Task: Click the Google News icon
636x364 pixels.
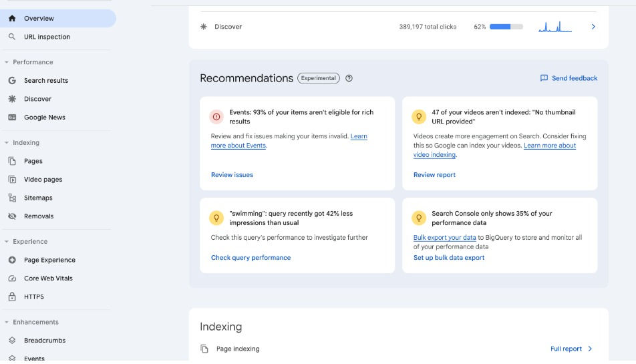Action: pos(12,117)
